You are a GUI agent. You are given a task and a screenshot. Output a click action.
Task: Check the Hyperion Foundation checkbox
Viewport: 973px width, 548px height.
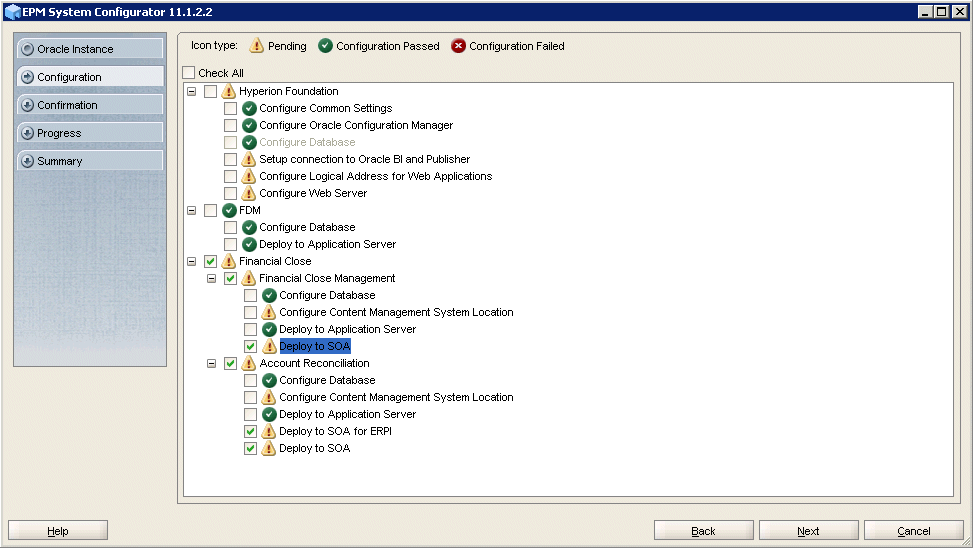(210, 91)
